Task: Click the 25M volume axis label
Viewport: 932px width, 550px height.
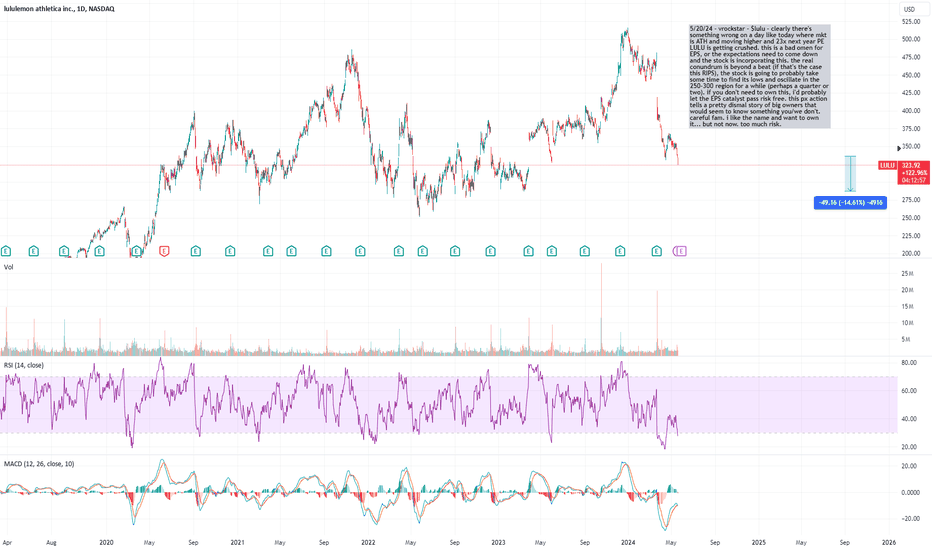Action: point(907,274)
